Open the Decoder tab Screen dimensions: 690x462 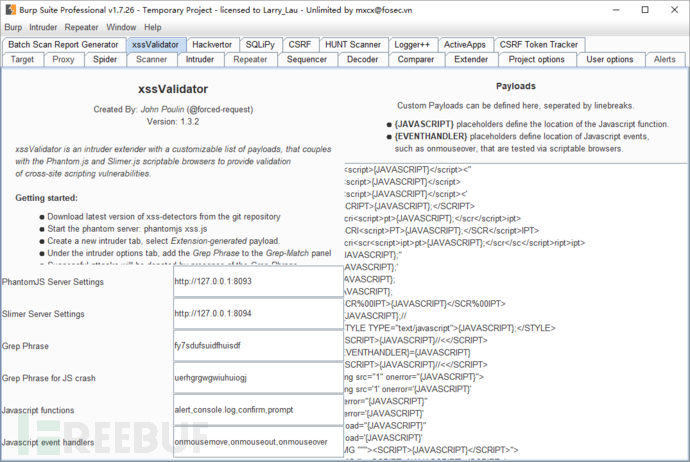(363, 59)
